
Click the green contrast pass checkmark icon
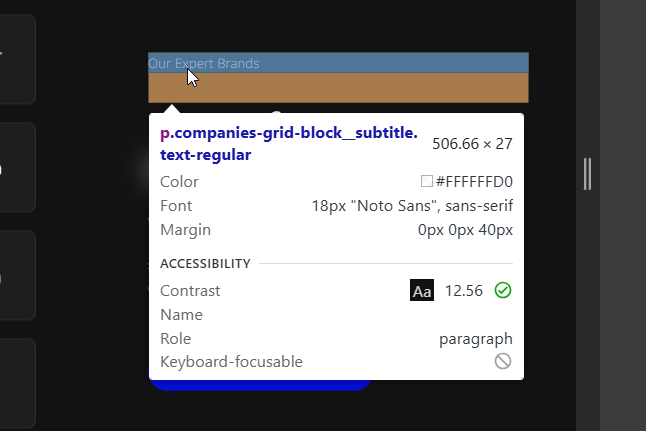tap(503, 290)
